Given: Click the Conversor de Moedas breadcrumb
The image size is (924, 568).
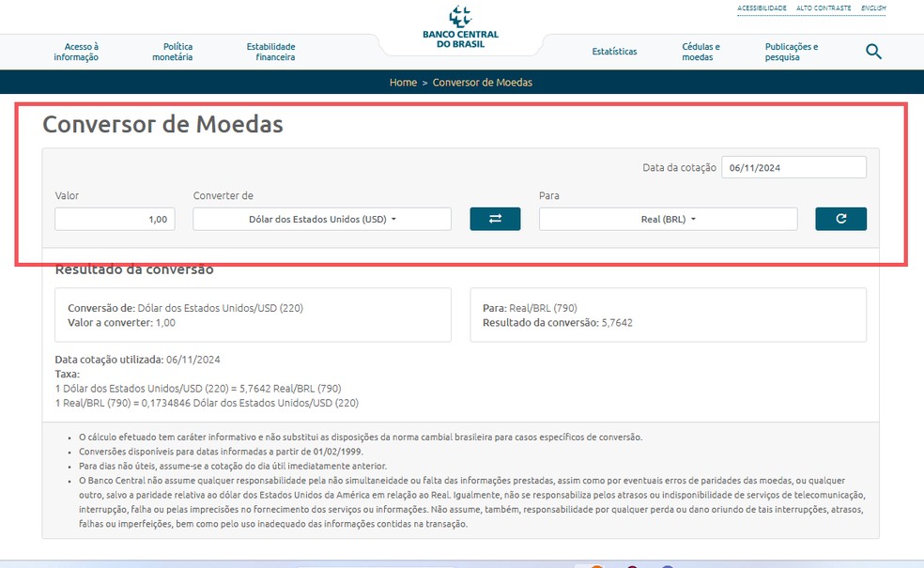Looking at the screenshot, I should point(485,82).
